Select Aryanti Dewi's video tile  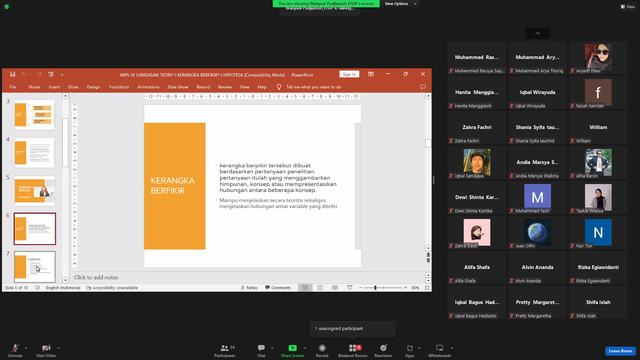click(x=598, y=58)
